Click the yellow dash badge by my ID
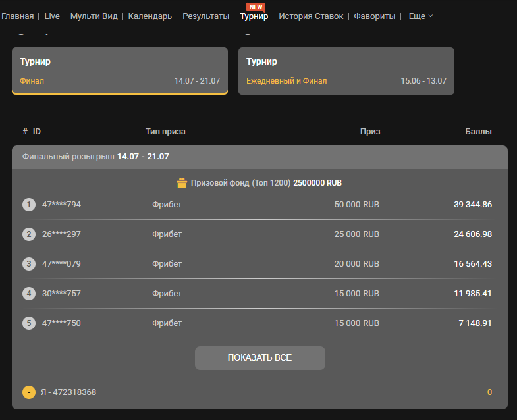This screenshot has height=420, width=517. click(x=29, y=392)
